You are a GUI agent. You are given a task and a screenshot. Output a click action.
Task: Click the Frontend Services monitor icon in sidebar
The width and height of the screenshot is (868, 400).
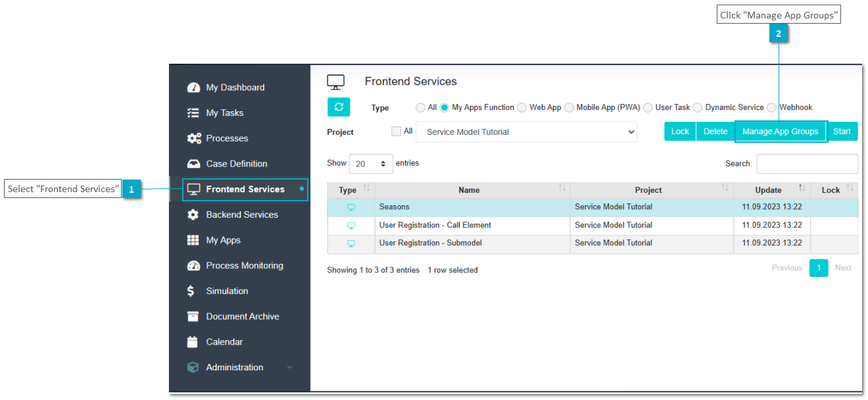coord(193,189)
